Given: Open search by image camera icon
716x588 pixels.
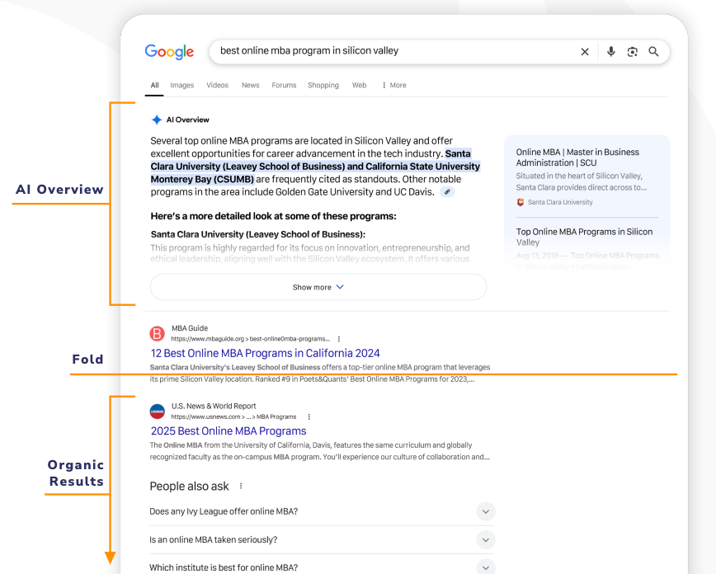Looking at the screenshot, I should pyautogui.click(x=632, y=52).
